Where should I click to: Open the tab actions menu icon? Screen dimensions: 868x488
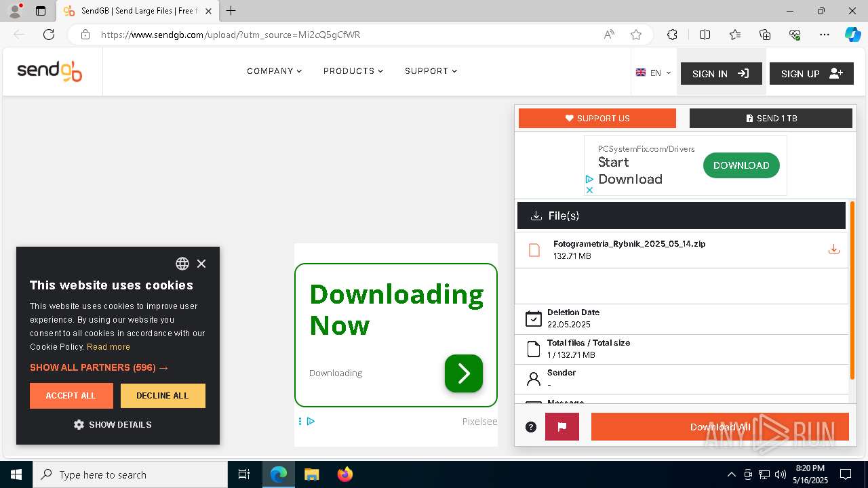41,11
